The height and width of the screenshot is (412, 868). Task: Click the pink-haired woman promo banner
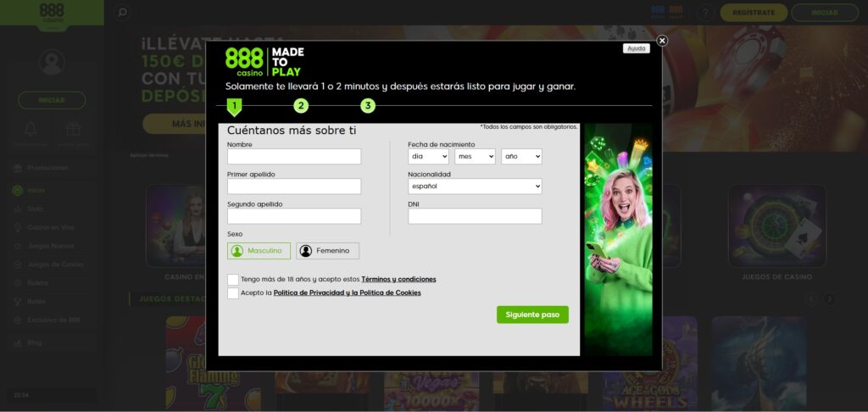(618, 239)
